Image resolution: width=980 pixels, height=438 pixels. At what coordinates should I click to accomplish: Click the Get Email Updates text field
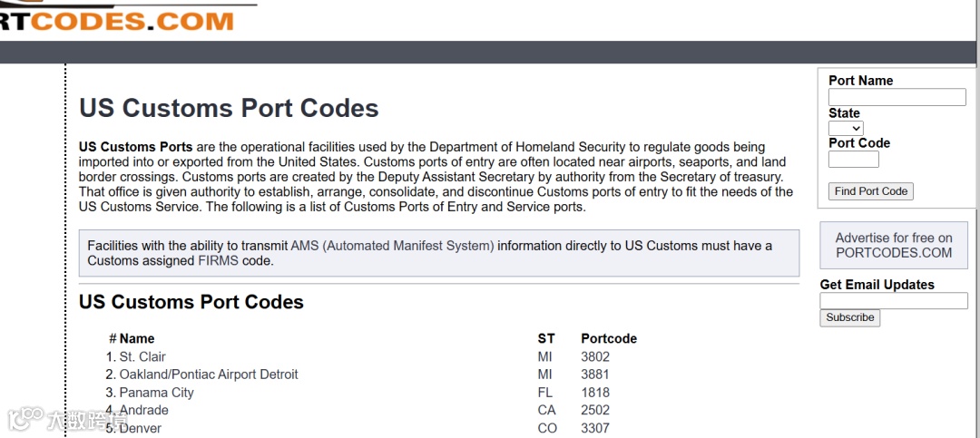(x=893, y=301)
